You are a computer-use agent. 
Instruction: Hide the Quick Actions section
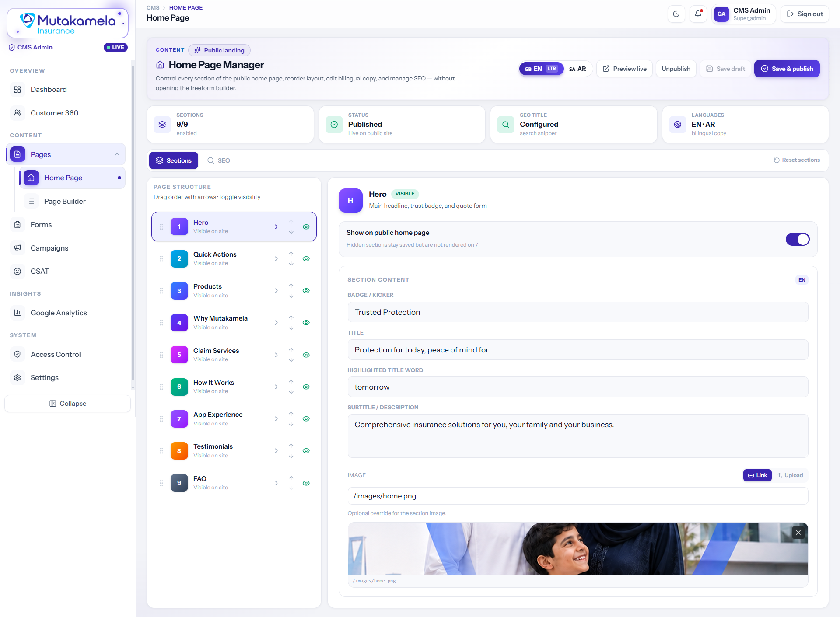point(306,259)
